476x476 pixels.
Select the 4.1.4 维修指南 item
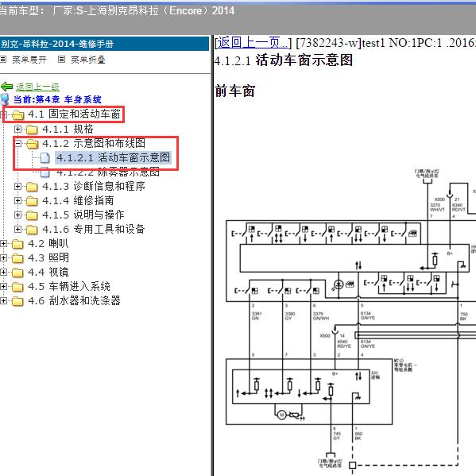pyautogui.click(x=78, y=200)
